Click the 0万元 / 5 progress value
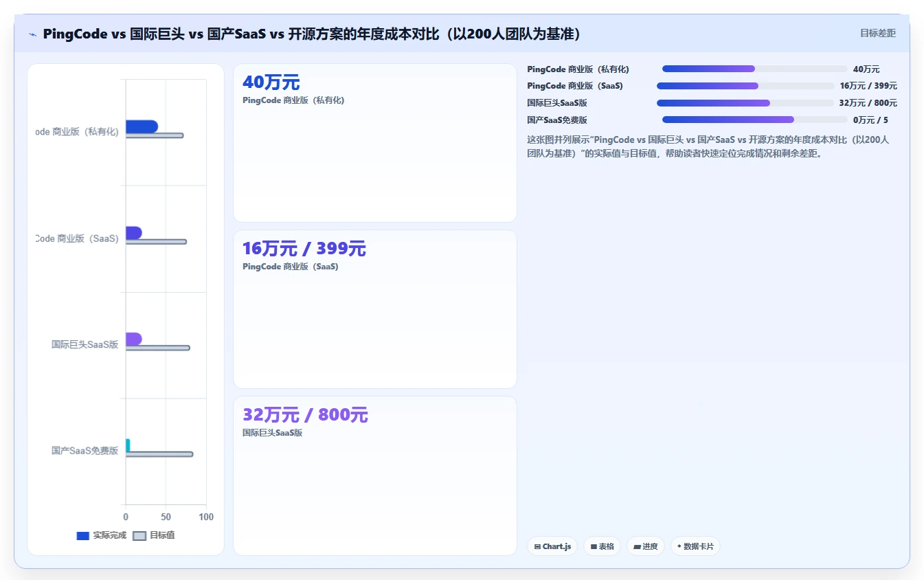This screenshot has width=924, height=580. pos(870,120)
